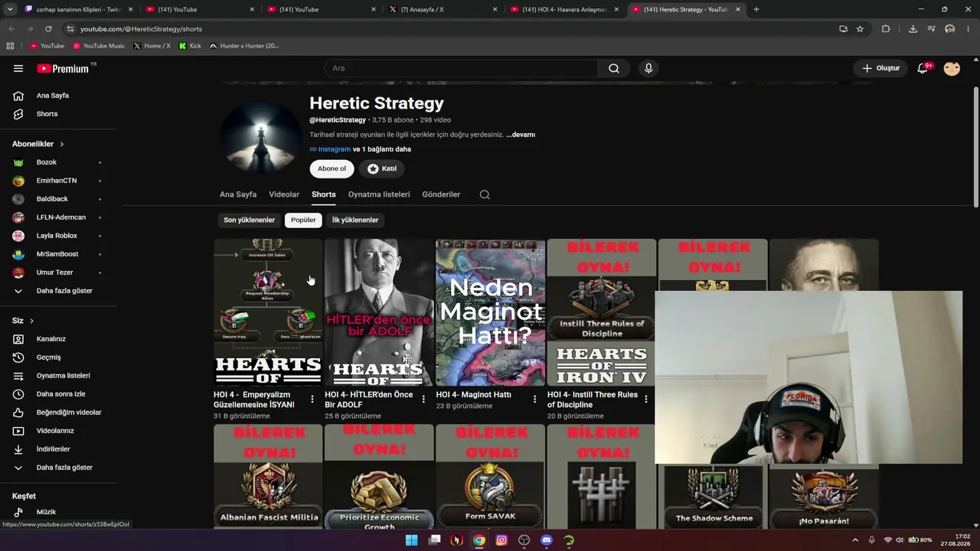Click the browser address bar URL
This screenshot has width=980, height=551.
click(141, 29)
